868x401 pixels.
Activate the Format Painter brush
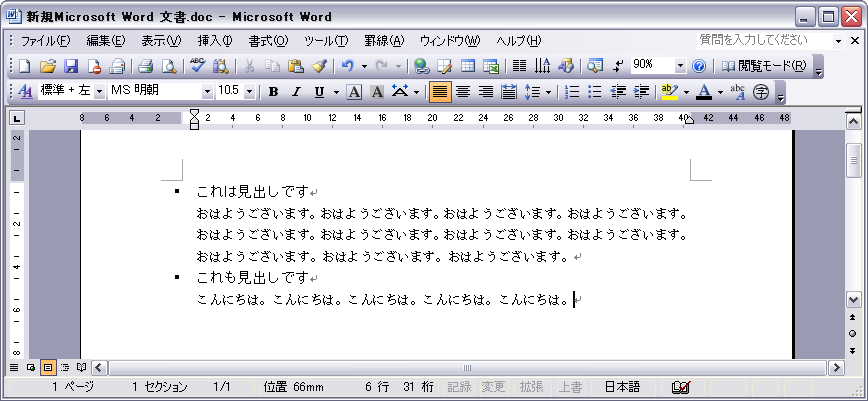tap(319, 66)
